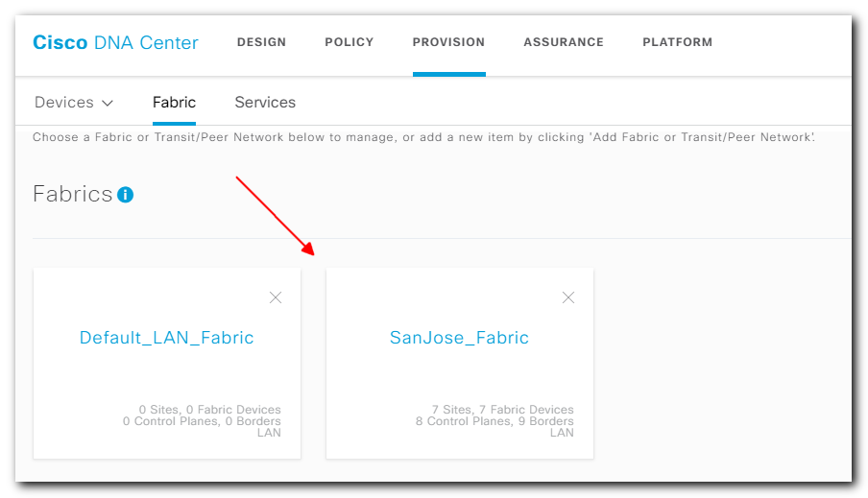Open the Assurance menu
868x498 pixels.
pyautogui.click(x=564, y=42)
